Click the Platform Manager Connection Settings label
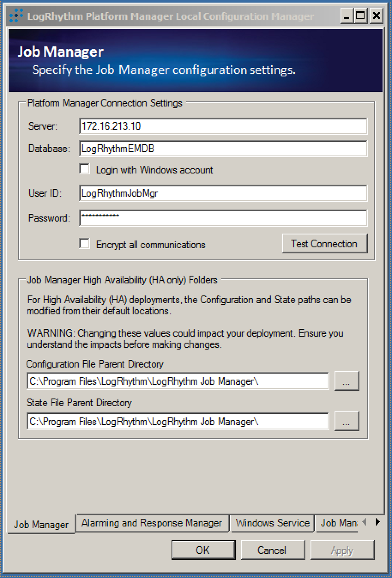Viewport: 392px width, 578px height. point(105,103)
